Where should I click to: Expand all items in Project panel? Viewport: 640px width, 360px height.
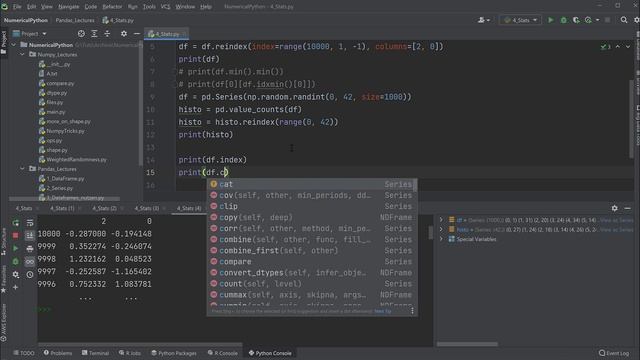94,34
